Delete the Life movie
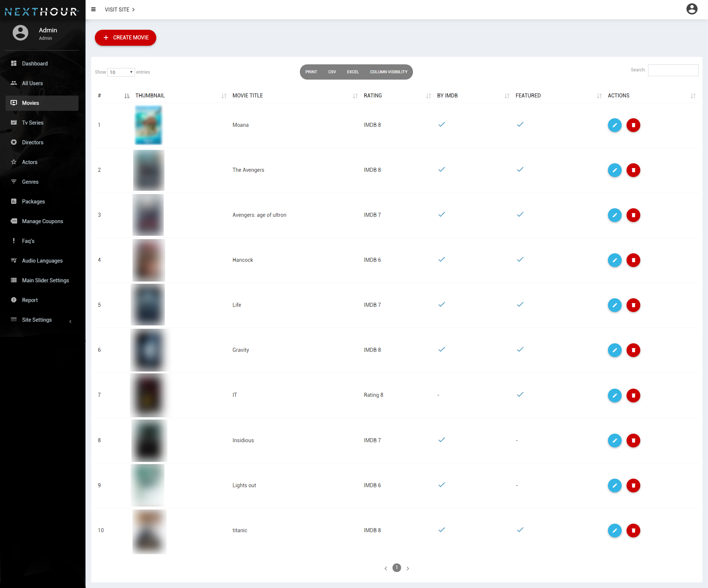Viewport: 708px width, 588px height. pyautogui.click(x=633, y=305)
